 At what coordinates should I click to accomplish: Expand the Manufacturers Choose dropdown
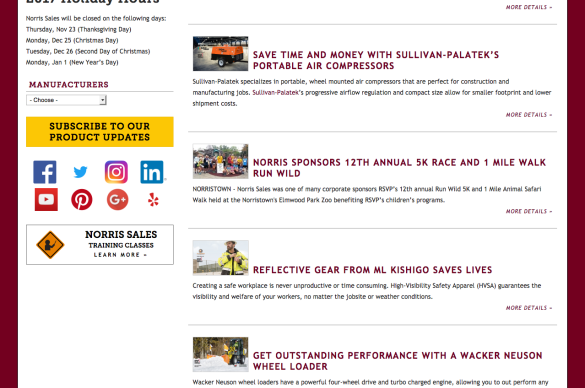click(66, 100)
